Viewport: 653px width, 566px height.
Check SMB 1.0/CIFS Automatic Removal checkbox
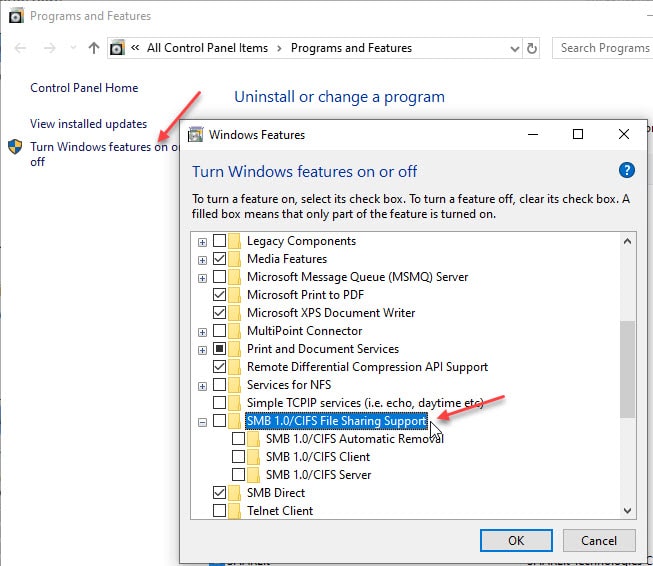pyautogui.click(x=238, y=439)
